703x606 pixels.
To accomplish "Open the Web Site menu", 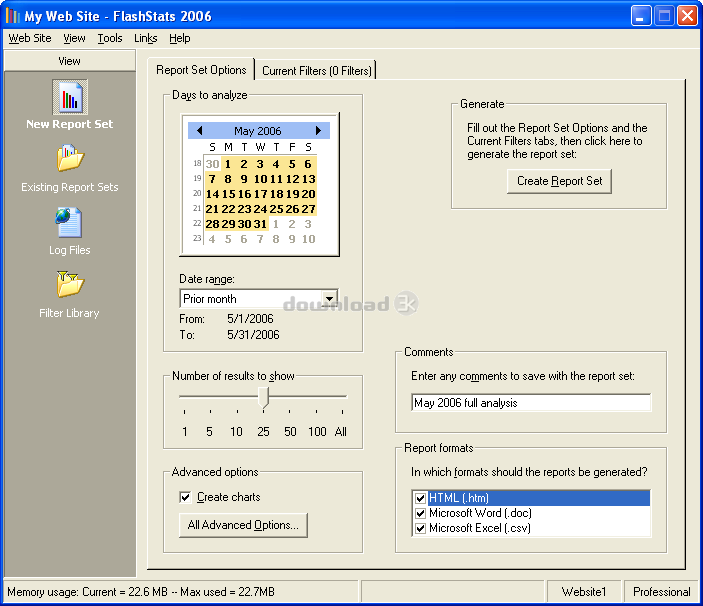I will 30,38.
